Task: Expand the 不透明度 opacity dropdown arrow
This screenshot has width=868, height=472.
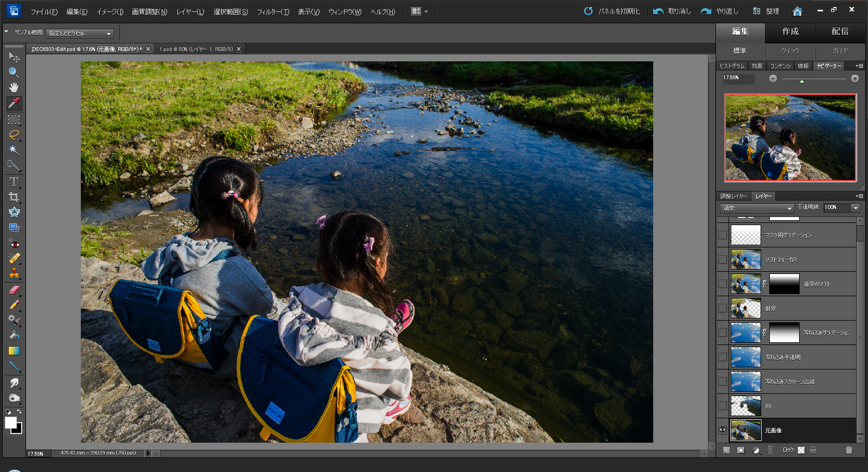Action: (x=856, y=208)
